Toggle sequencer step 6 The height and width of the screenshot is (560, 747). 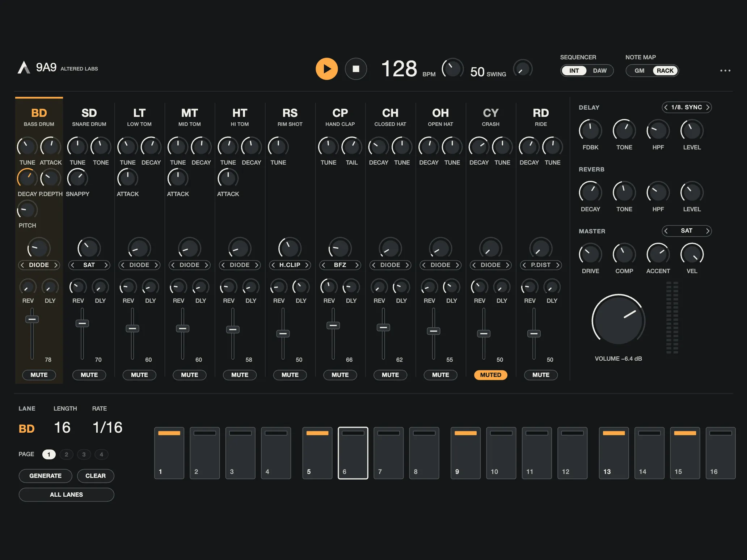point(353,453)
